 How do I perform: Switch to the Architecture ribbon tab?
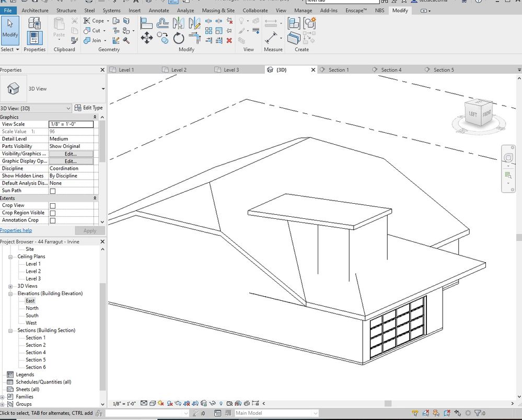34,10
